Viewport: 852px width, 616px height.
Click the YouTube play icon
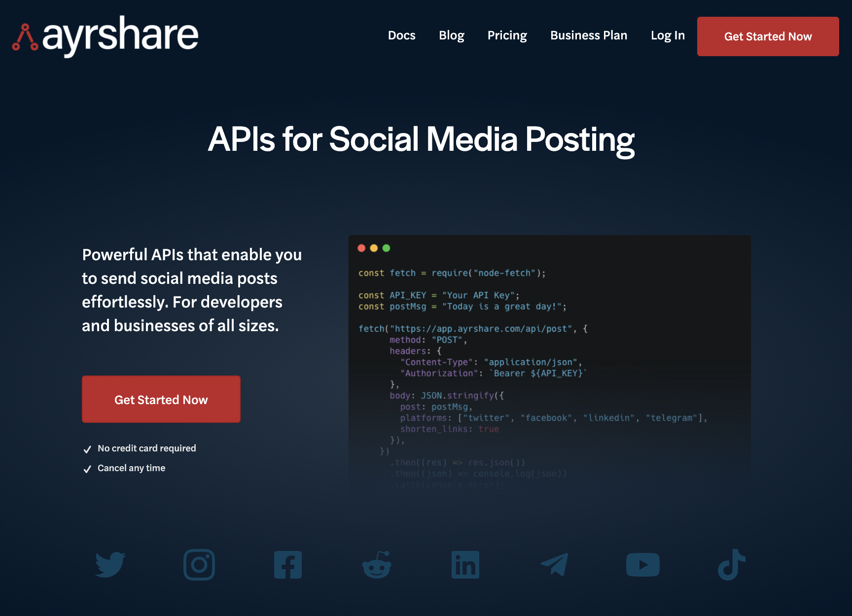pos(643,565)
